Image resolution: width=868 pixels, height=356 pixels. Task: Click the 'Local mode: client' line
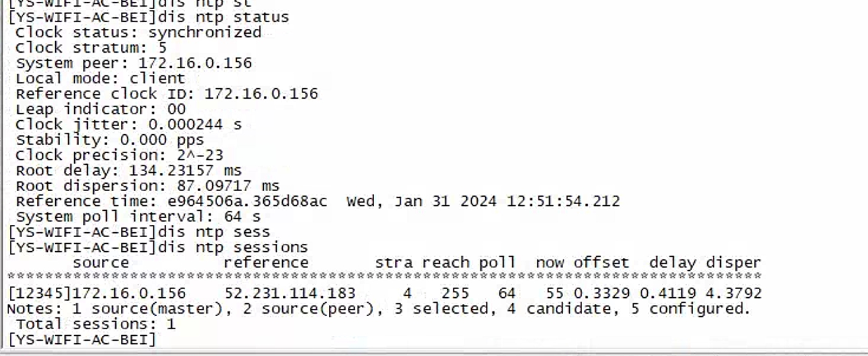pos(100,78)
